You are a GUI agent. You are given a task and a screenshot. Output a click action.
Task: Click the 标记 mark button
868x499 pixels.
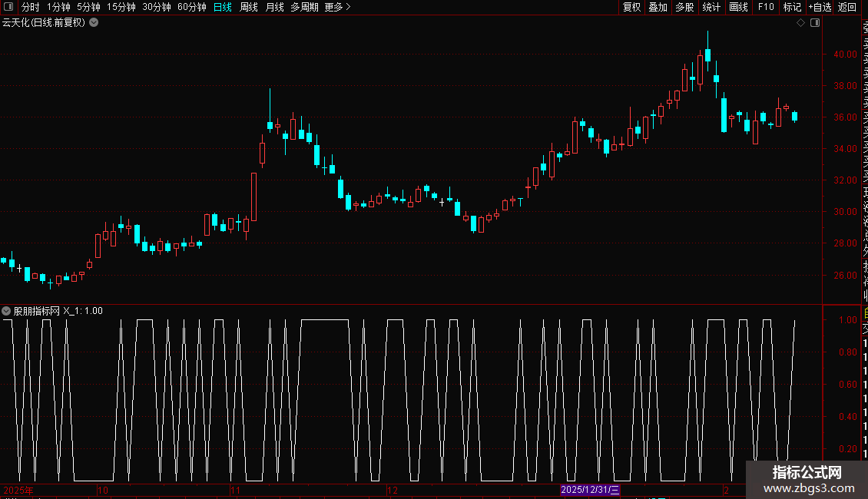point(792,7)
